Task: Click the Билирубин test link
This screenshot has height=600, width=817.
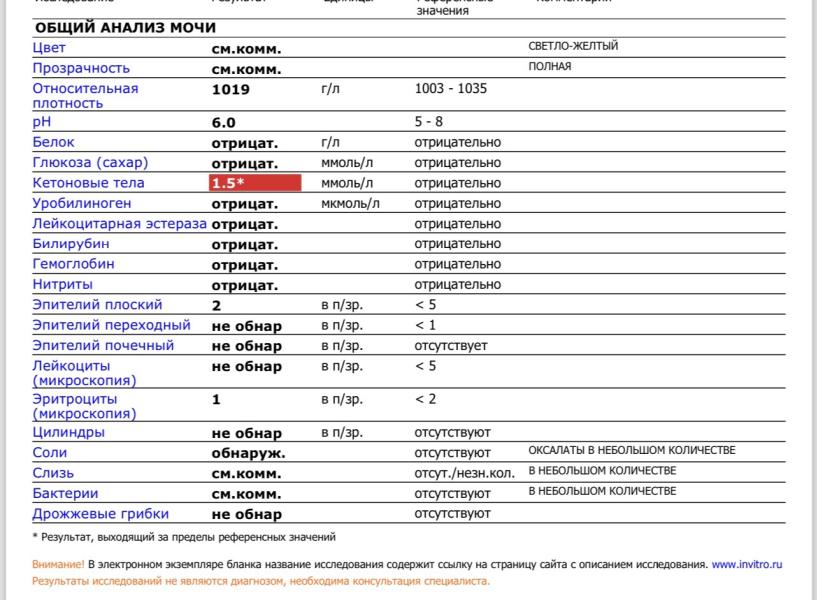Action: pos(71,244)
